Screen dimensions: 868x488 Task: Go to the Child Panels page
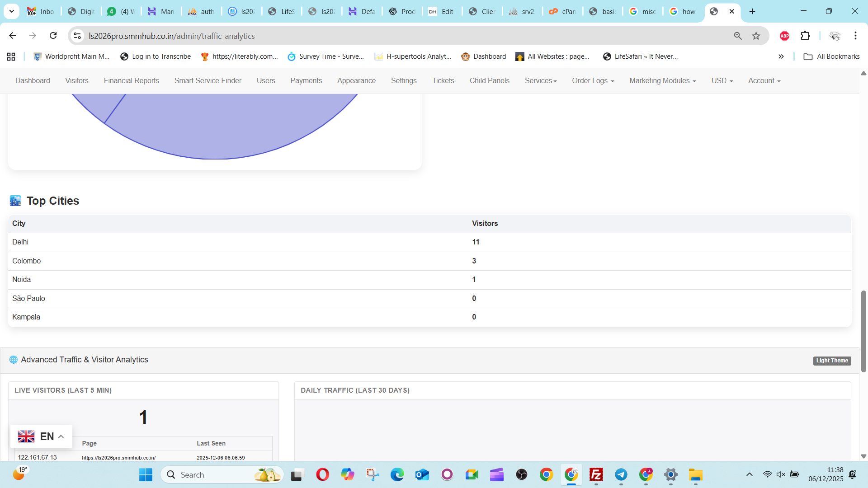pyautogui.click(x=489, y=80)
